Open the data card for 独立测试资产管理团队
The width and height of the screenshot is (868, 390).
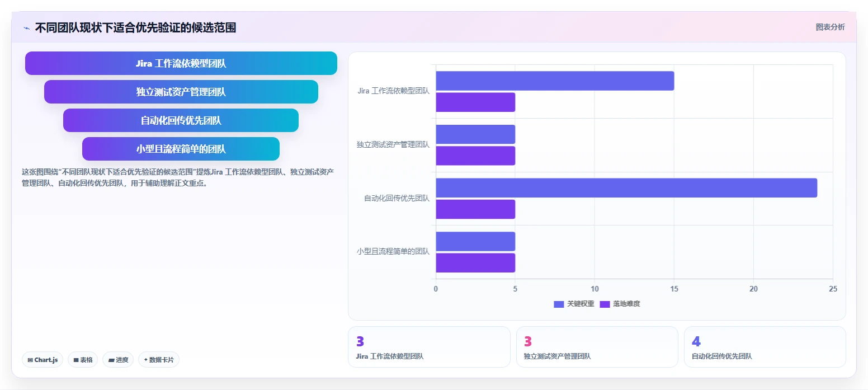[x=597, y=347]
